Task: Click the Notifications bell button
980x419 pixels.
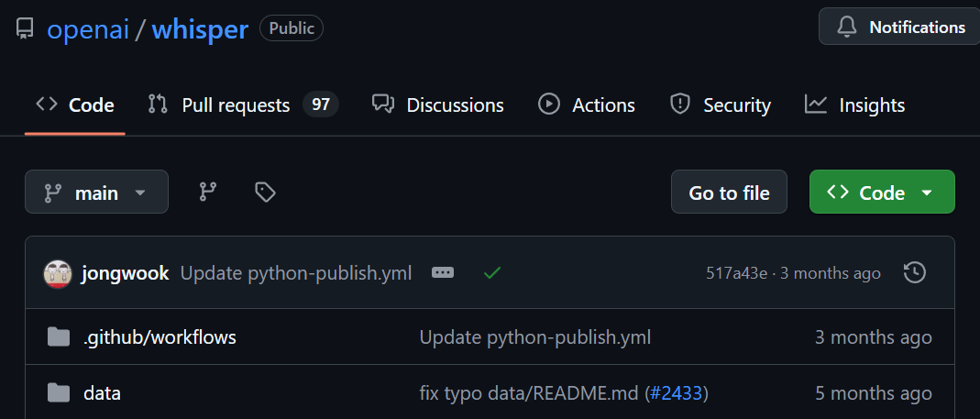Action: (x=899, y=27)
